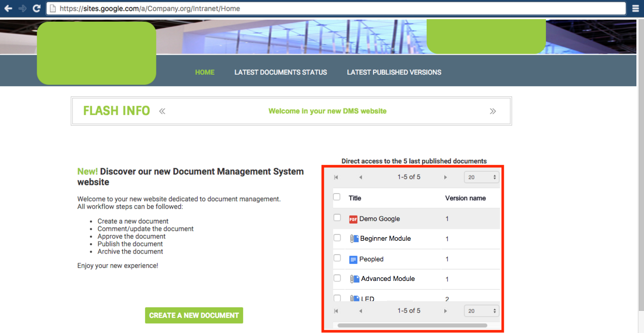Click version value 1 in Peopled row

pos(447,259)
